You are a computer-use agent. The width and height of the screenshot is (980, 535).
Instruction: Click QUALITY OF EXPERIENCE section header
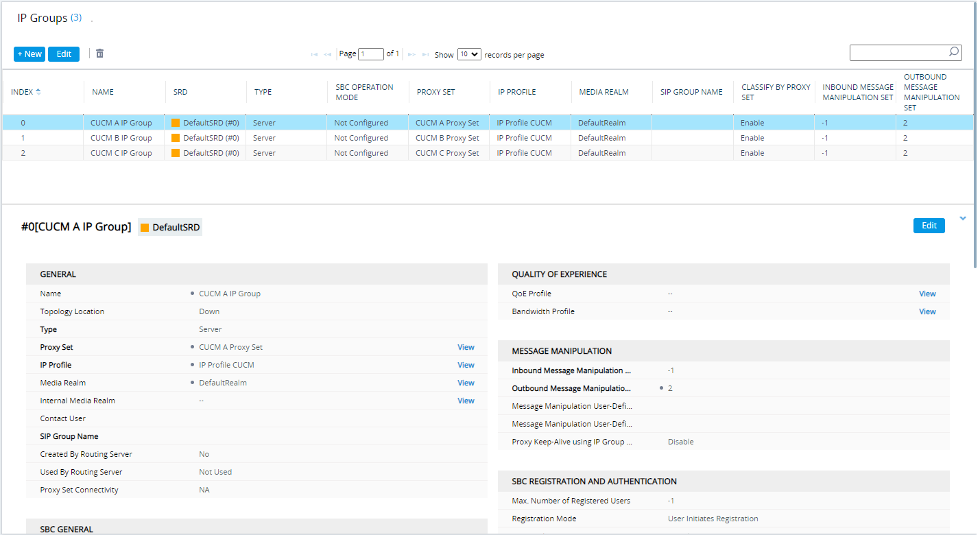pyautogui.click(x=724, y=274)
